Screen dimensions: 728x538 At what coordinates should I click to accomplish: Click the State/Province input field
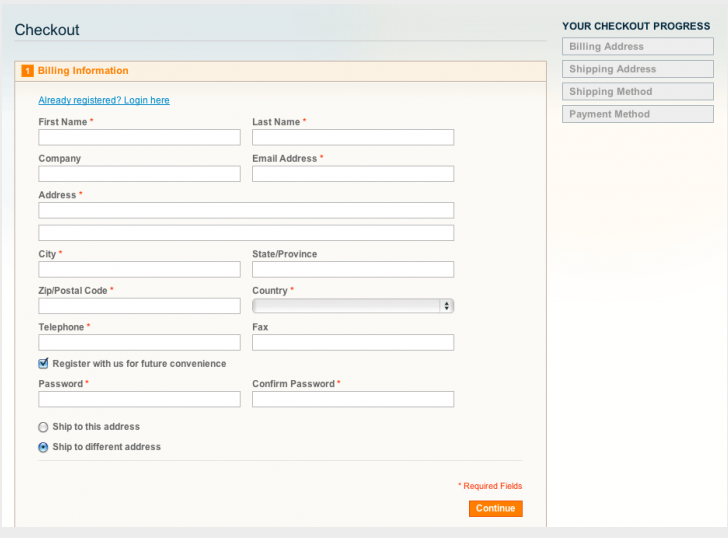pyautogui.click(x=353, y=270)
